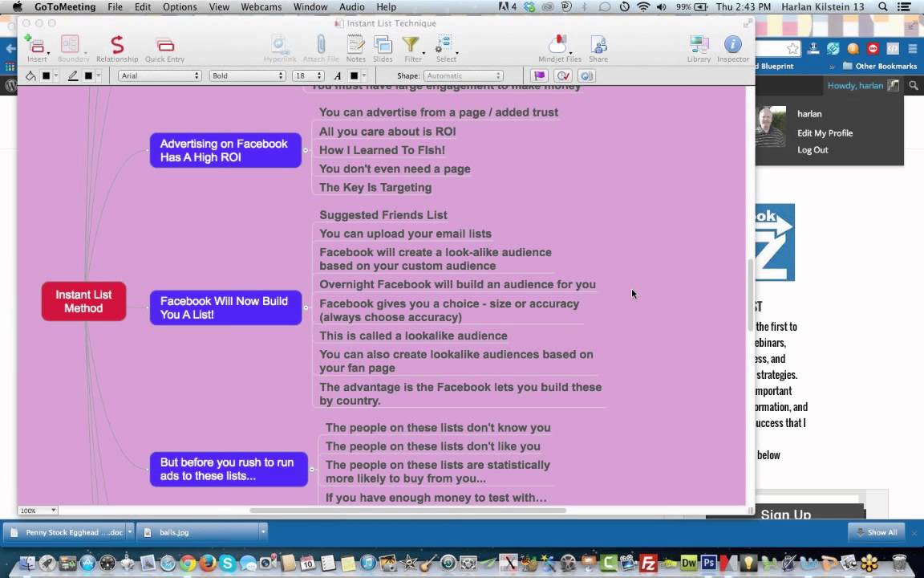Image resolution: width=924 pixels, height=578 pixels.
Task: Click the line color black swatch
Action: 88,75
